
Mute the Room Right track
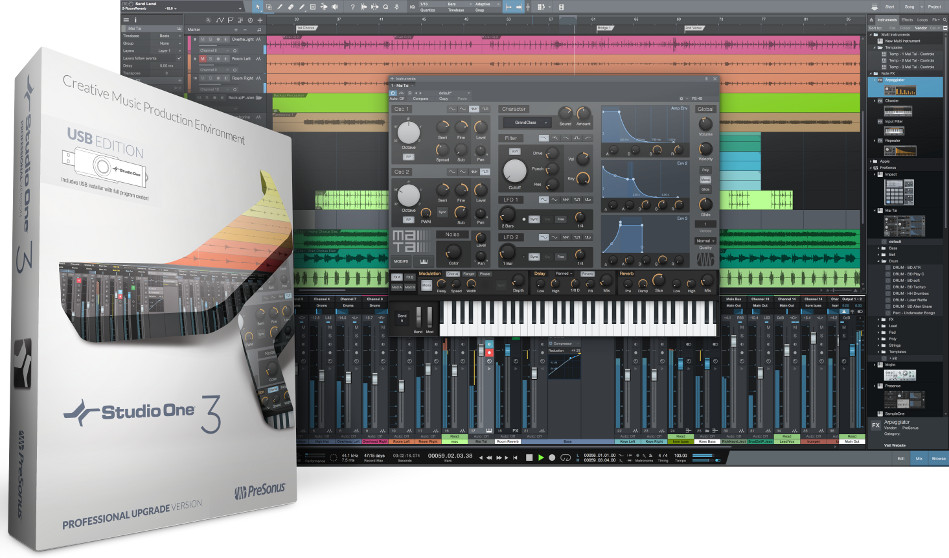(x=203, y=78)
